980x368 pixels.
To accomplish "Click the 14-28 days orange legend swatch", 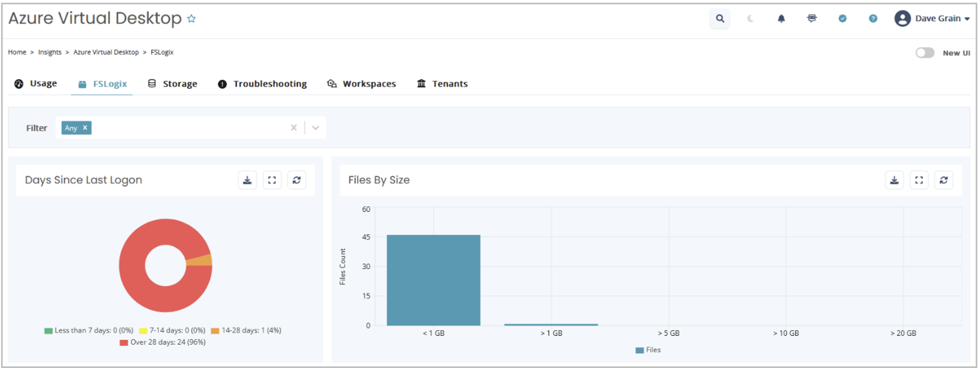I will [215, 331].
